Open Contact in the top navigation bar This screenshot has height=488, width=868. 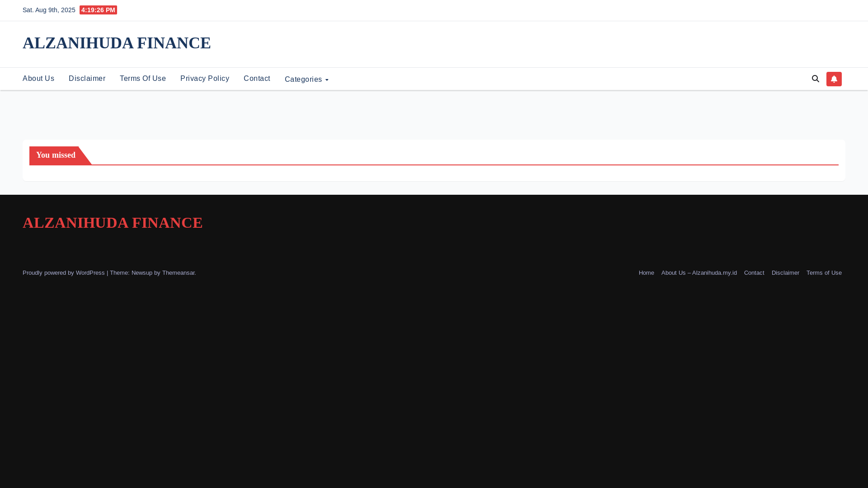(x=257, y=79)
